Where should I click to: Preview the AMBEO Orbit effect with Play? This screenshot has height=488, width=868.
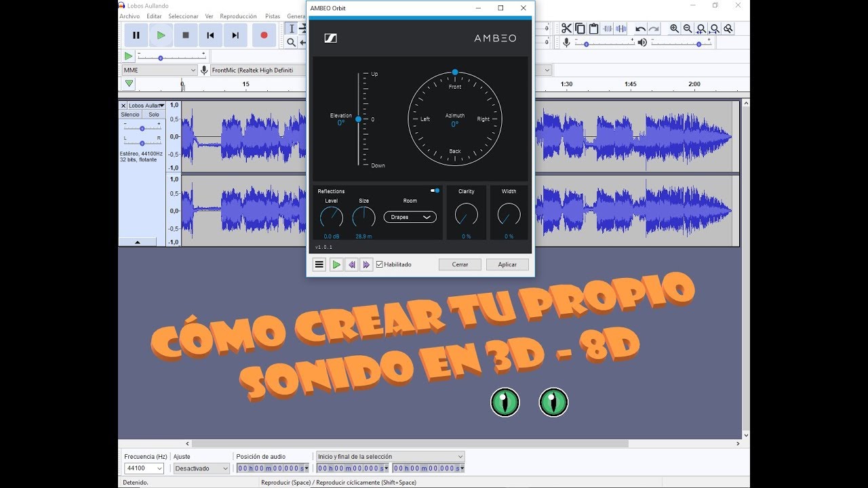point(336,264)
